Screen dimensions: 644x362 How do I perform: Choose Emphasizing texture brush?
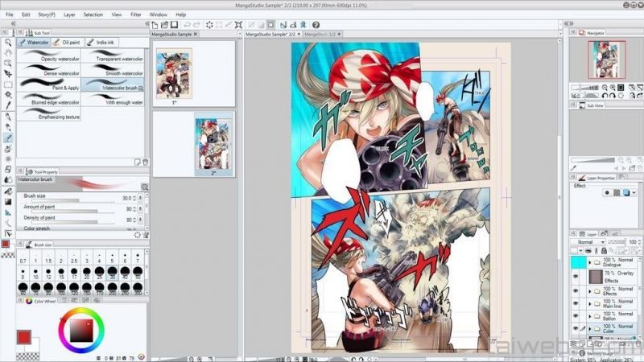[49, 113]
